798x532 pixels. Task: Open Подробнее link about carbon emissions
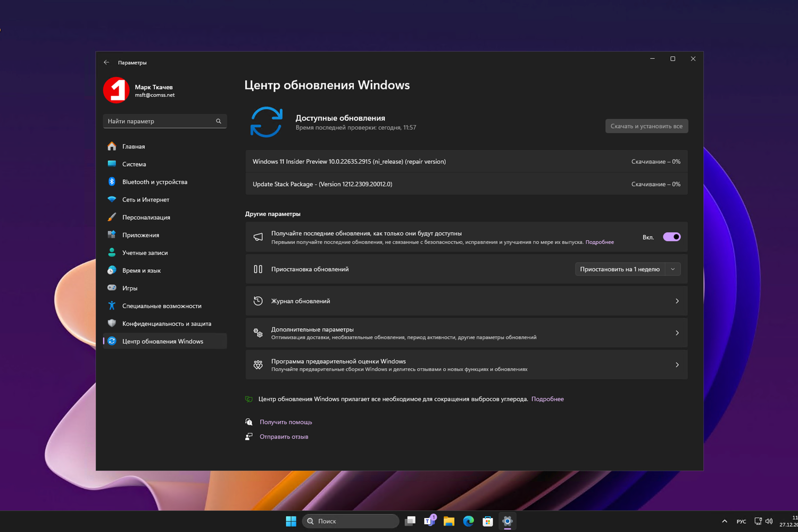coord(547,399)
